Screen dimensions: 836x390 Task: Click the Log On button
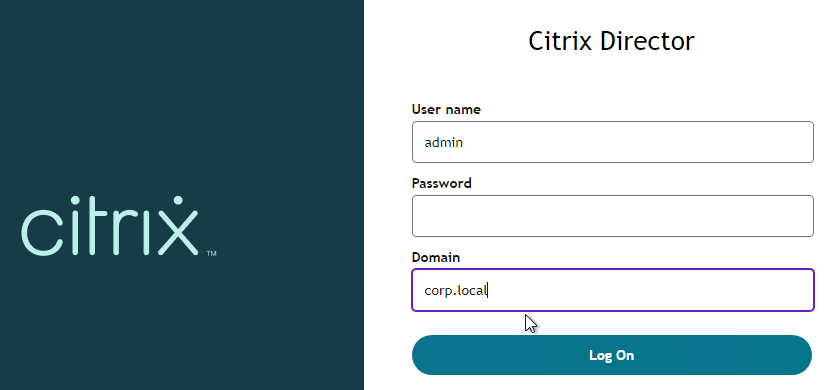[x=612, y=355]
